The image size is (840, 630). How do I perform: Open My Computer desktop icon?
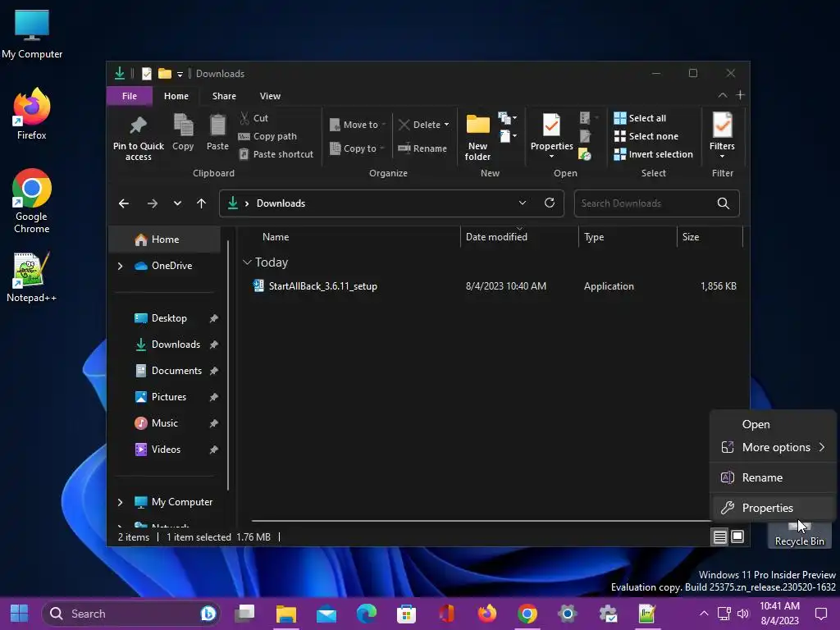click(x=32, y=34)
